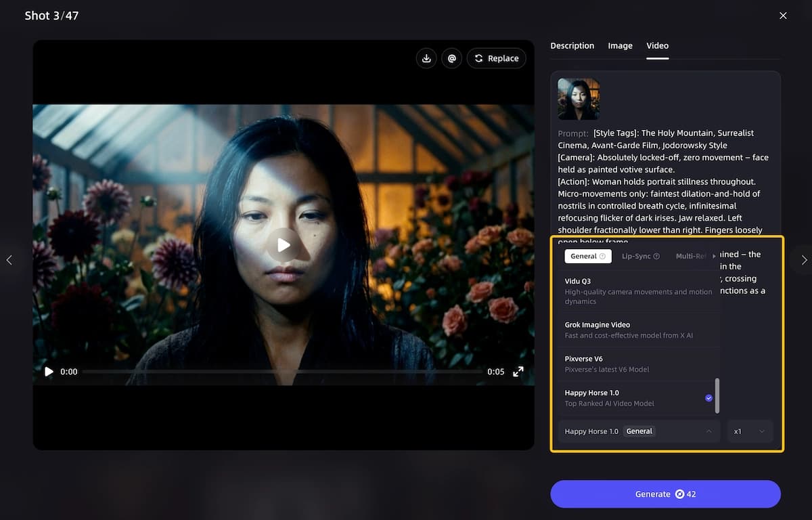The image size is (812, 520).
Task: Click the @ mention icon above the video
Action: coord(452,58)
